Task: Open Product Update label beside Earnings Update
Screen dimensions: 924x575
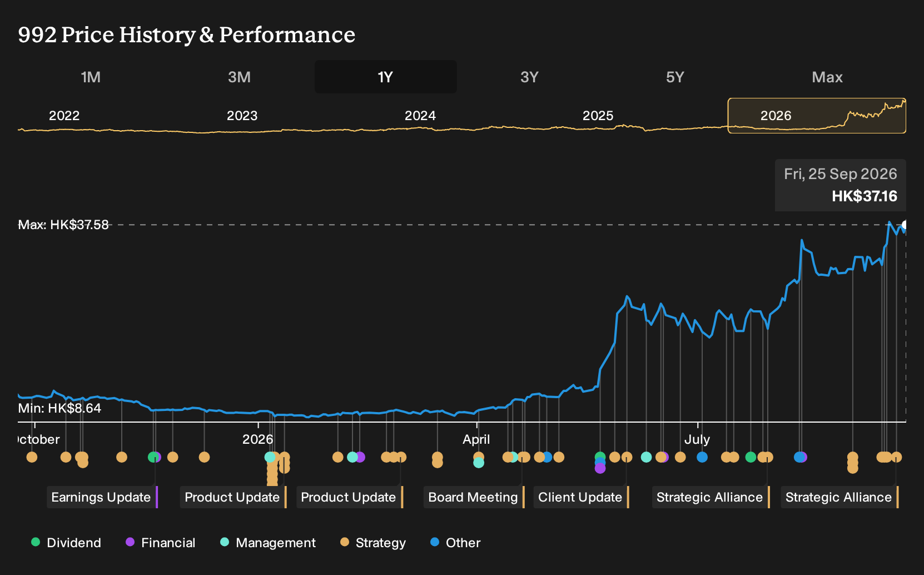Action: (234, 497)
